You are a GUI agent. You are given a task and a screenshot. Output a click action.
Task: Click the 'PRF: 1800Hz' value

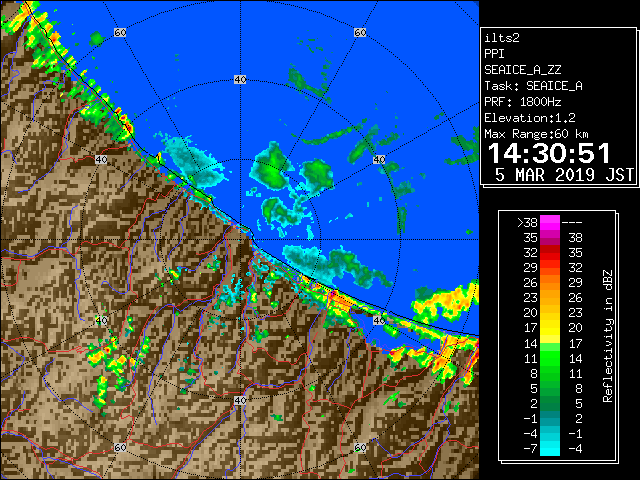(x=522, y=102)
